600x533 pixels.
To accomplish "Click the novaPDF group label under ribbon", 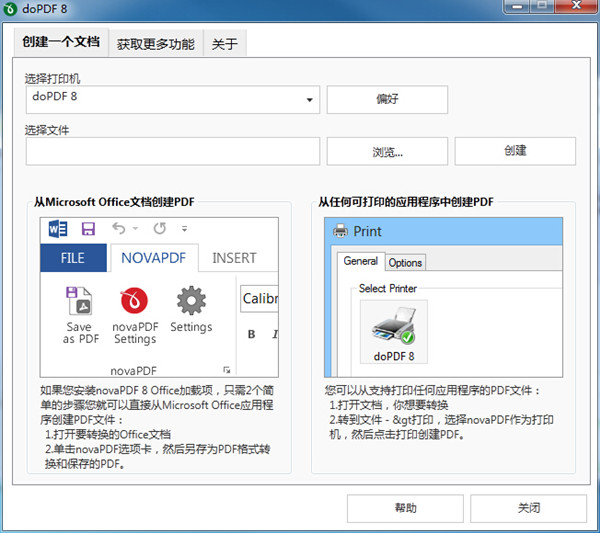I will [x=134, y=370].
